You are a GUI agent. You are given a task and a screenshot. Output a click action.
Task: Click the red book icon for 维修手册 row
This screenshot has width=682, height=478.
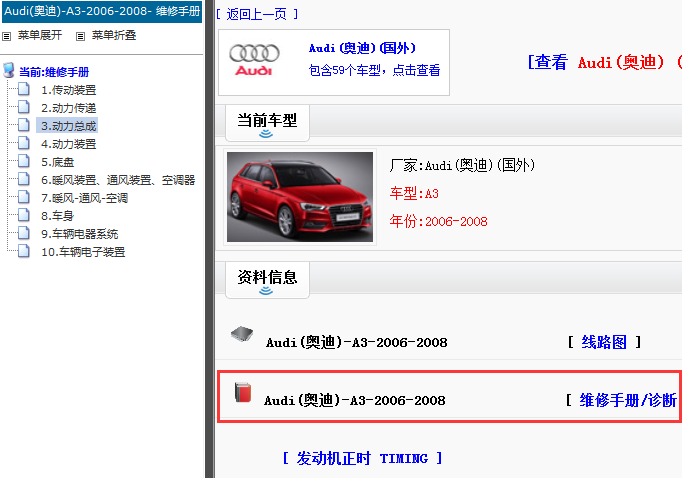[243, 392]
